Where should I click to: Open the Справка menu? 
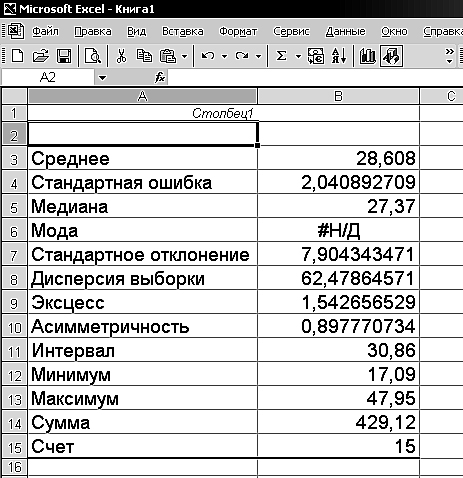coord(443,31)
